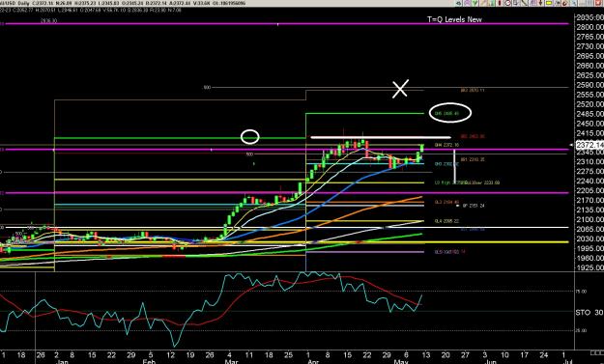Click the QH4 2372 level label
604x364 pixels.
pos(446,145)
